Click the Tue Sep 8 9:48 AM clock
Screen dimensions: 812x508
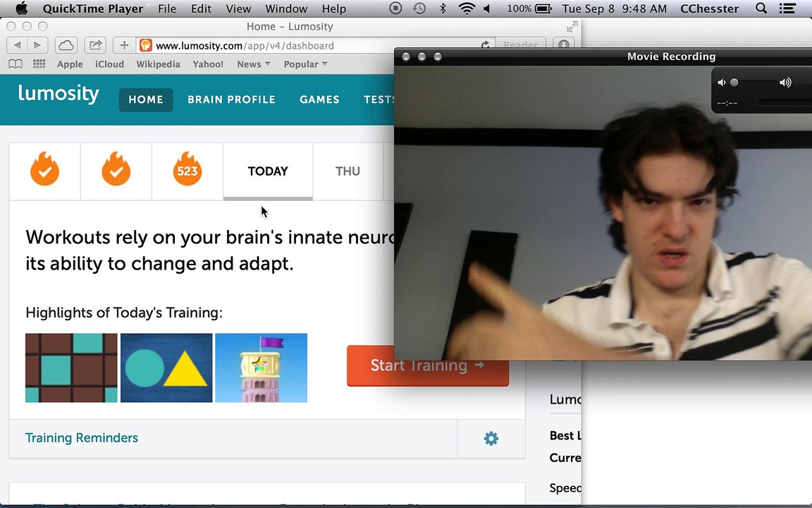point(615,8)
